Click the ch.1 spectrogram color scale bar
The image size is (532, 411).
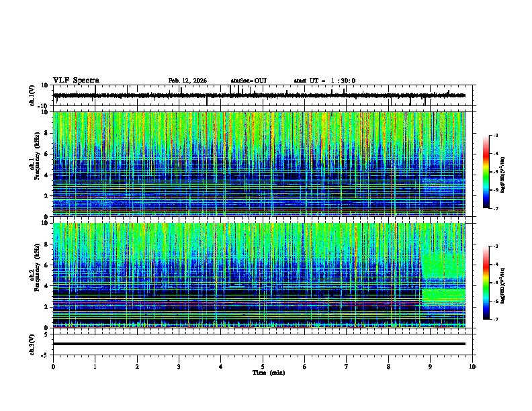click(486, 172)
